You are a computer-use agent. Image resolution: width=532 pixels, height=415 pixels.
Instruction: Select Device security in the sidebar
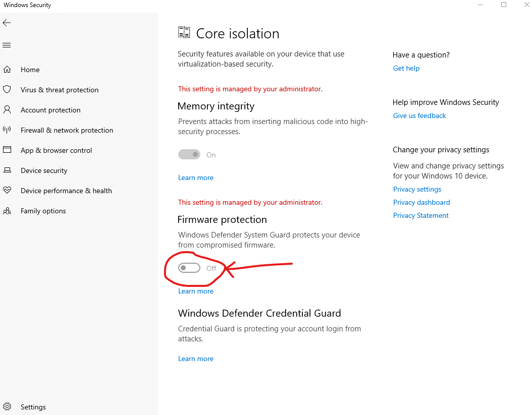[44, 170]
